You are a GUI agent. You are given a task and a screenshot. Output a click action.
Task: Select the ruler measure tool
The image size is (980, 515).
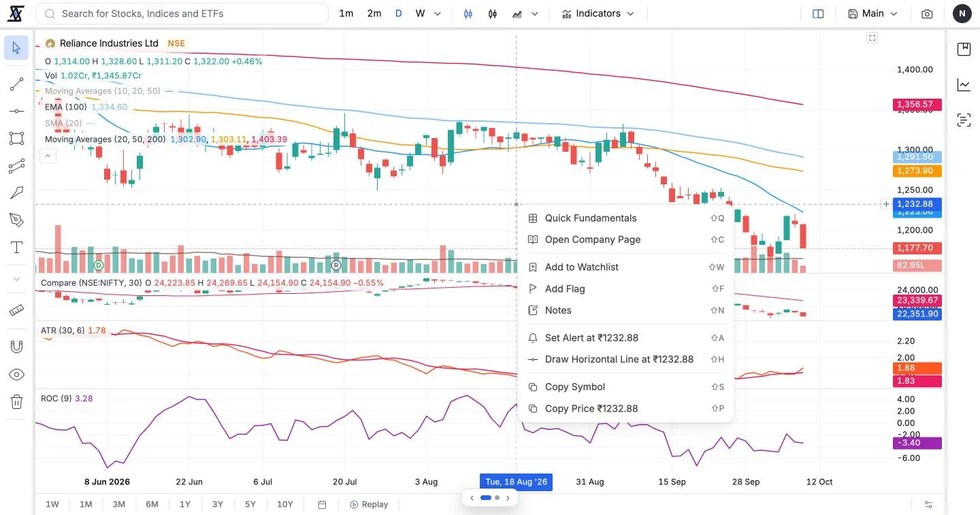click(x=16, y=310)
